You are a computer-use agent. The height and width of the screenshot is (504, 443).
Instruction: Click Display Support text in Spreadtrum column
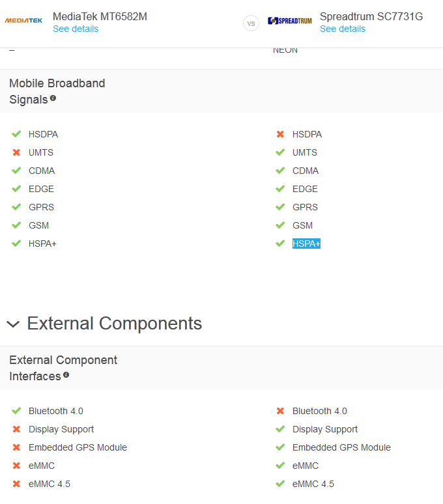pos(325,429)
